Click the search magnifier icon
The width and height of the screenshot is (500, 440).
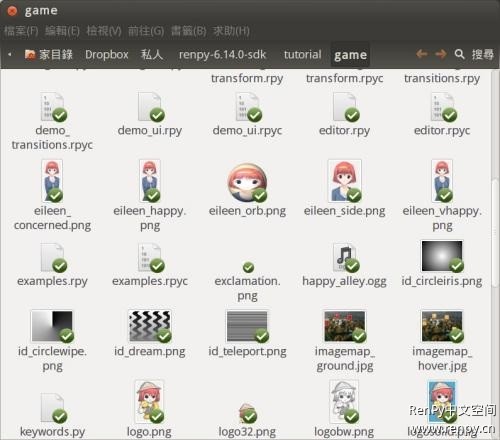click(460, 54)
